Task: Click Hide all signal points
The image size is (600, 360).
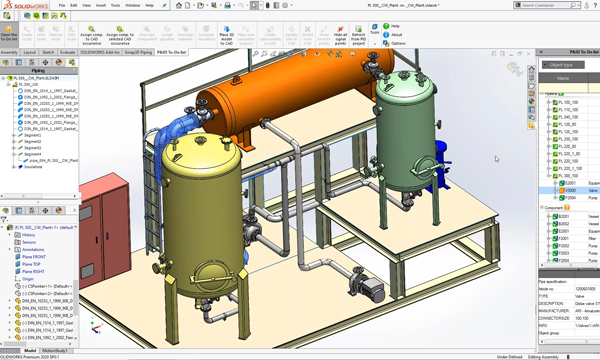Action: 340,36
